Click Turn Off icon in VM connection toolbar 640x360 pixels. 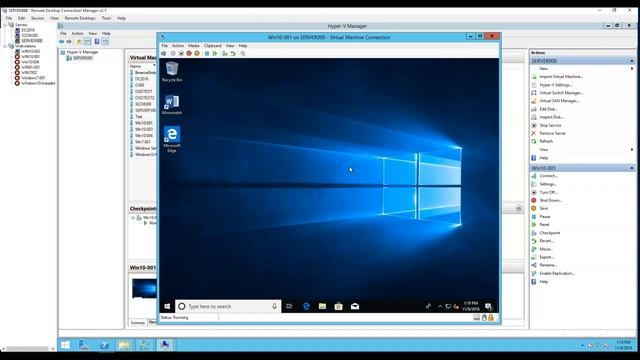[x=181, y=53]
